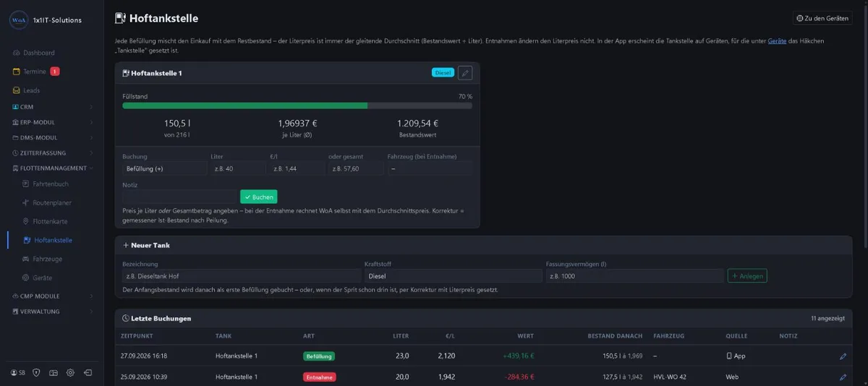Expand the ERP-MODUL sidebar section
The width and height of the screenshot is (868, 386).
(52, 122)
